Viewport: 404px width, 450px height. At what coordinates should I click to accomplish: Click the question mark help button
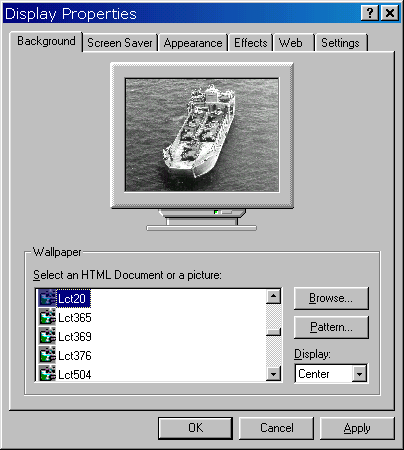coord(370,13)
